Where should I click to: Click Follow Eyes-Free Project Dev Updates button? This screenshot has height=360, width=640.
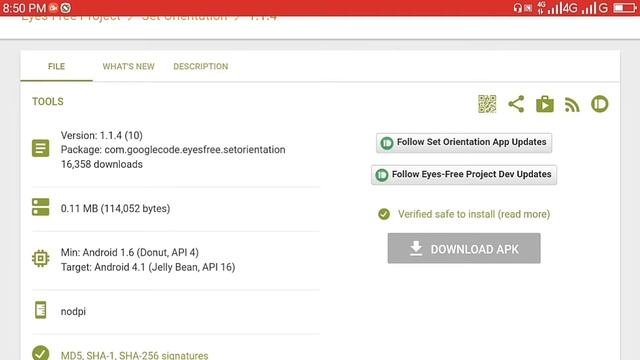(464, 175)
